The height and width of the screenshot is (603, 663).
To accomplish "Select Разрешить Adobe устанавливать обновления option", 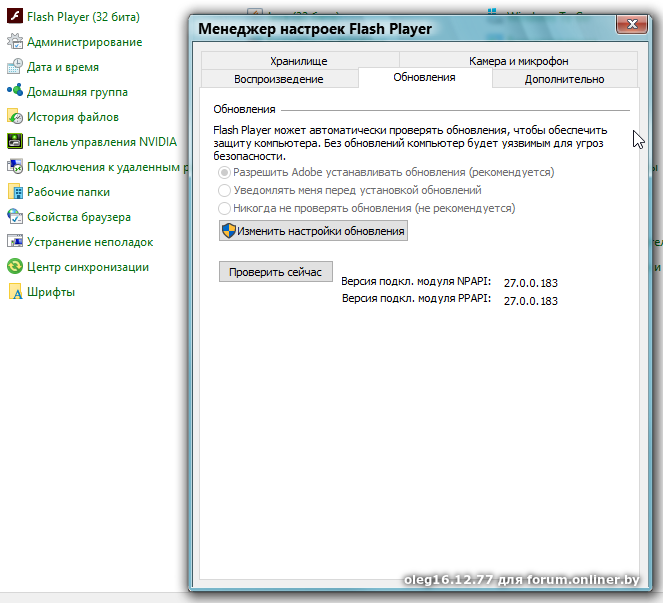I will click(x=386, y=172).
